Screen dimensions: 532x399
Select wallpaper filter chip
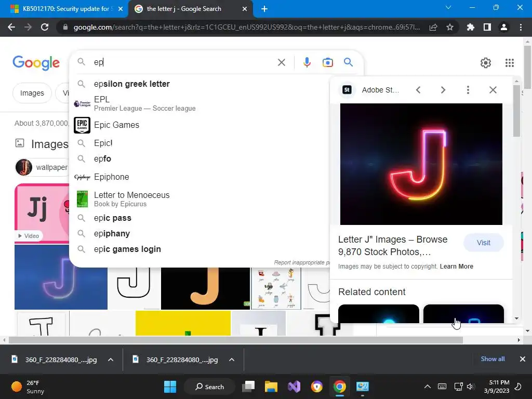[43, 167]
